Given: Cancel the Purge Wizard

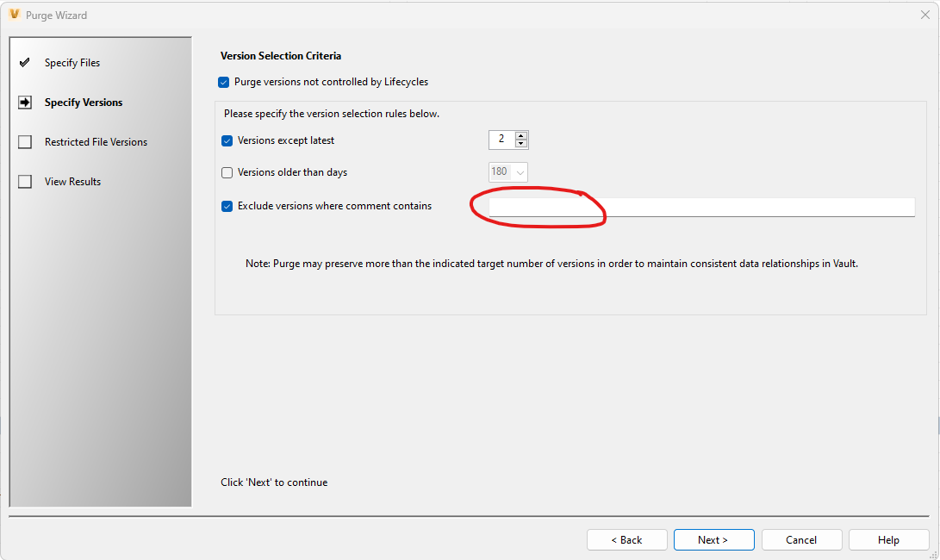Looking at the screenshot, I should [x=801, y=539].
